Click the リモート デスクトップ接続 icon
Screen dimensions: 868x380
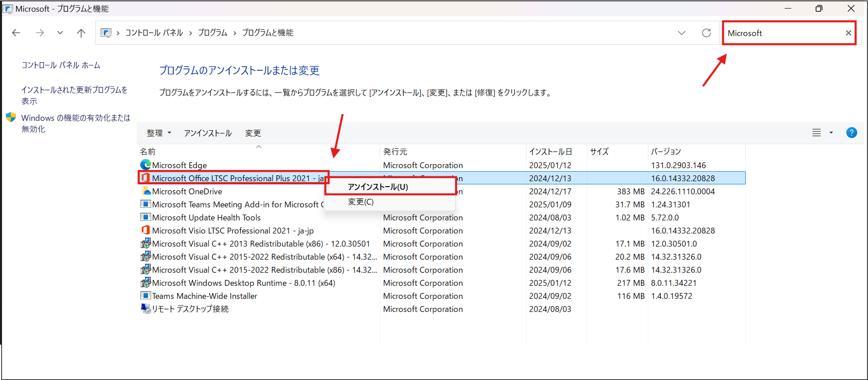[146, 309]
